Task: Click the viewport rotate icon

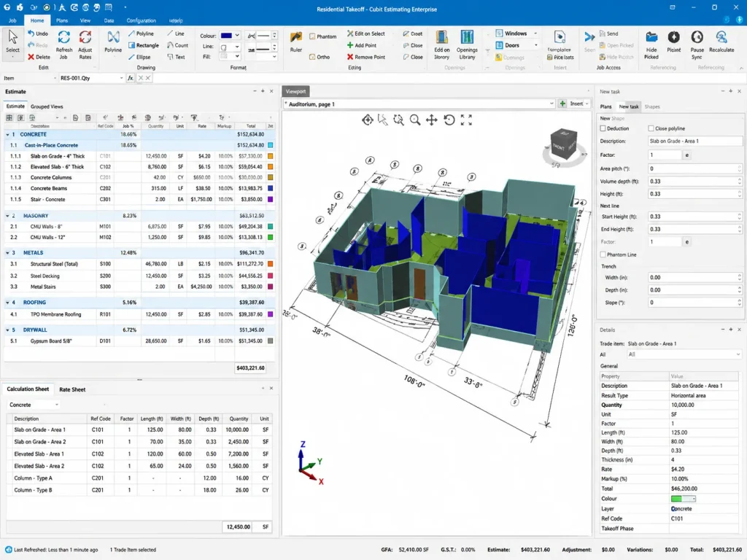Action: [x=449, y=120]
